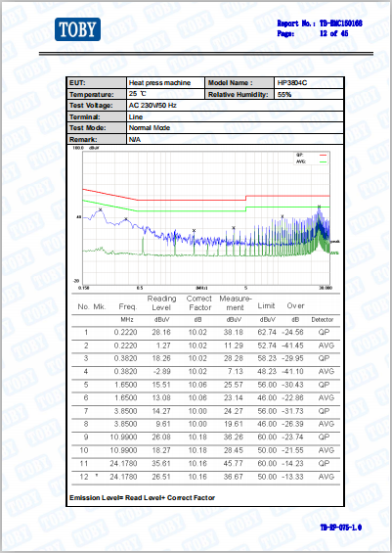Click over value -30.43

[292, 385]
